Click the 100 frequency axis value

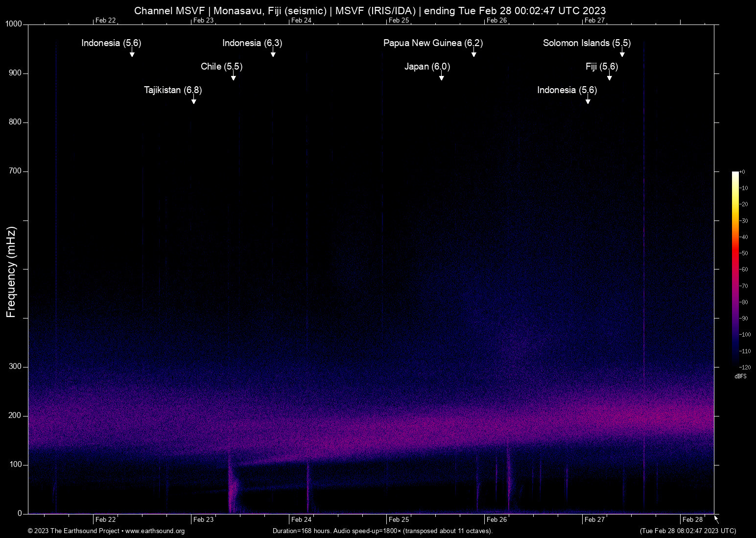(x=16, y=465)
